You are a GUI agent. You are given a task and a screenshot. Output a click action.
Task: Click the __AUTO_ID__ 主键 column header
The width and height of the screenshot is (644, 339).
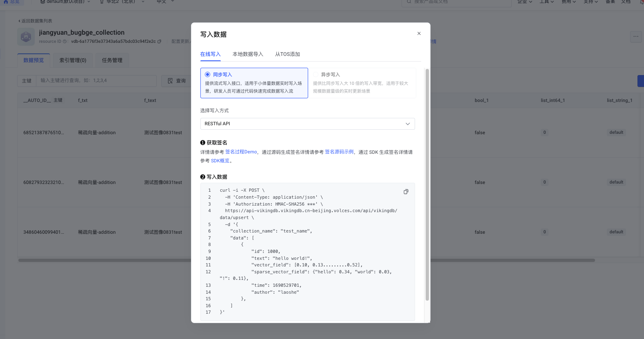click(43, 100)
